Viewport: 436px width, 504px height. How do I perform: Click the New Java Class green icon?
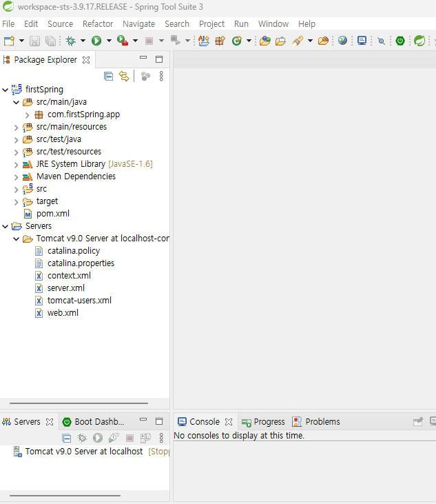click(x=237, y=41)
